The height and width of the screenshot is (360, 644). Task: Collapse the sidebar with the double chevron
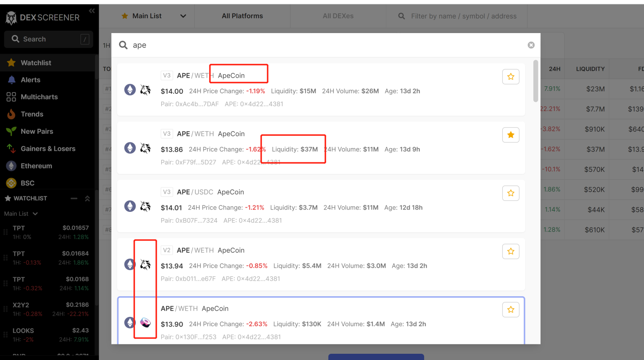[92, 11]
